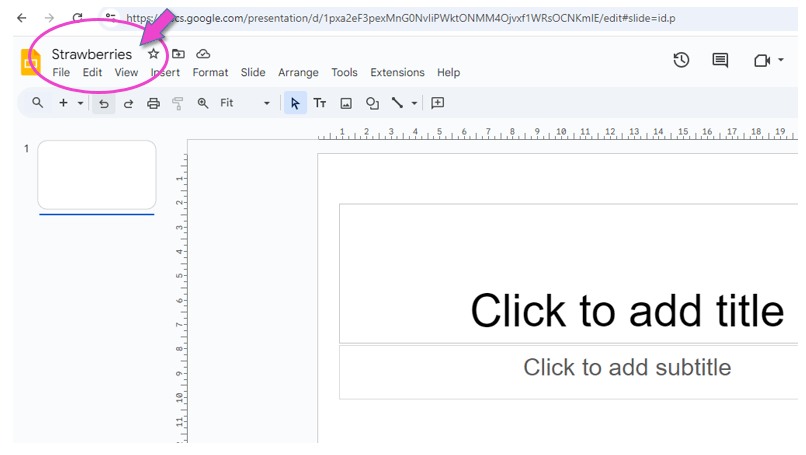Print the presentation using printer icon
Viewport: 806px width, 455px height.
click(153, 103)
